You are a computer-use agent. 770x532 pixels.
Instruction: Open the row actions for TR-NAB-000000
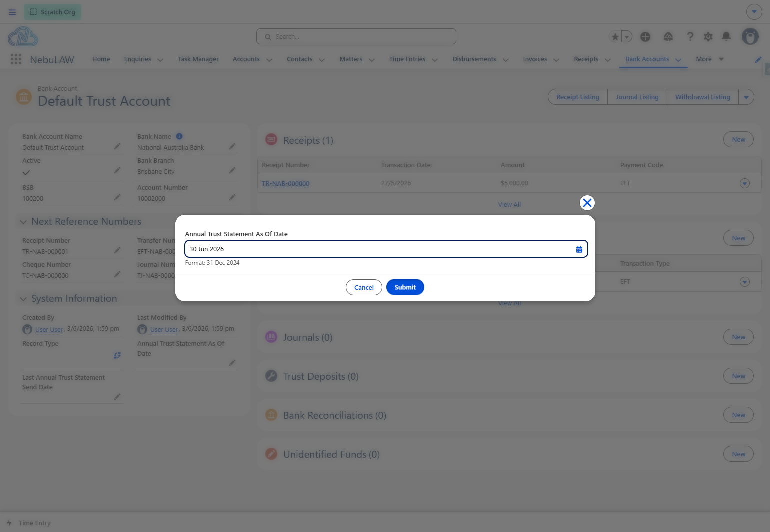click(745, 183)
